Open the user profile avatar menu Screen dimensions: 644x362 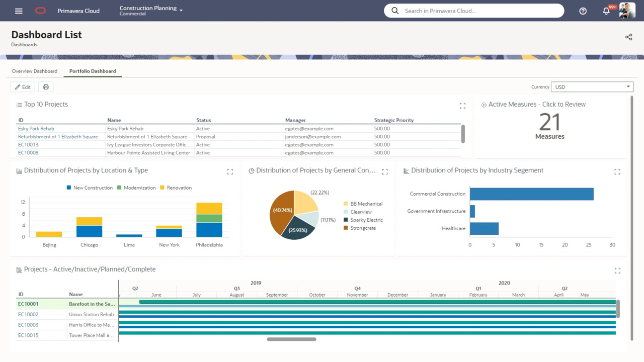pyautogui.click(x=627, y=11)
